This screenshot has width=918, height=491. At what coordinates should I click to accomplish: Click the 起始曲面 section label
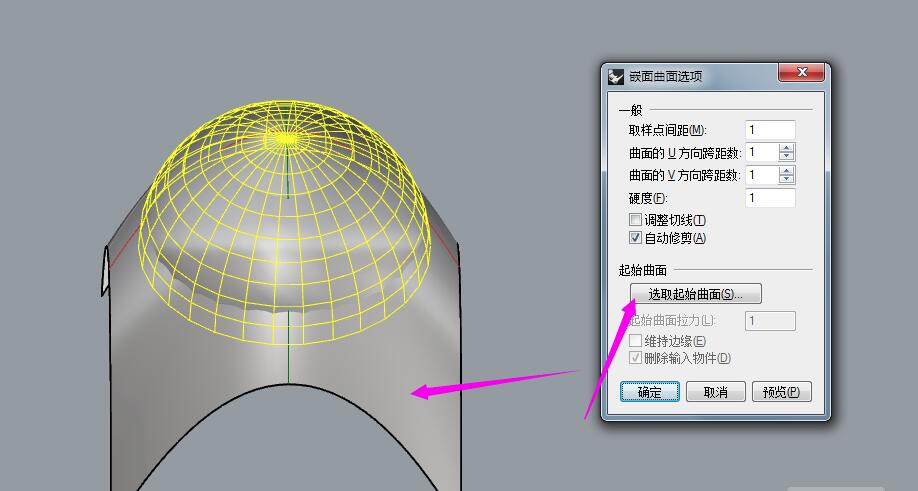click(643, 270)
